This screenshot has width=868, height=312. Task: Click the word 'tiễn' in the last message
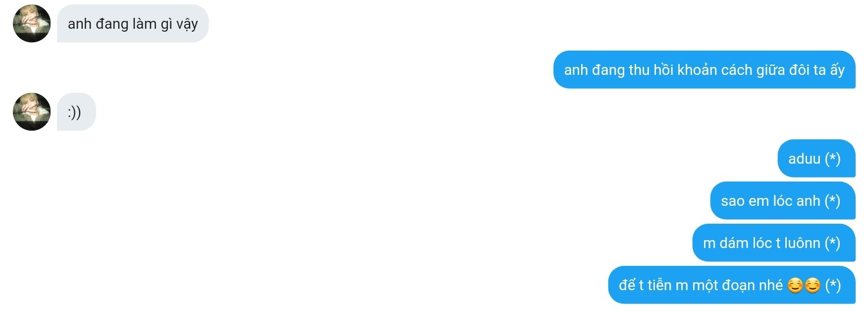tap(660, 285)
